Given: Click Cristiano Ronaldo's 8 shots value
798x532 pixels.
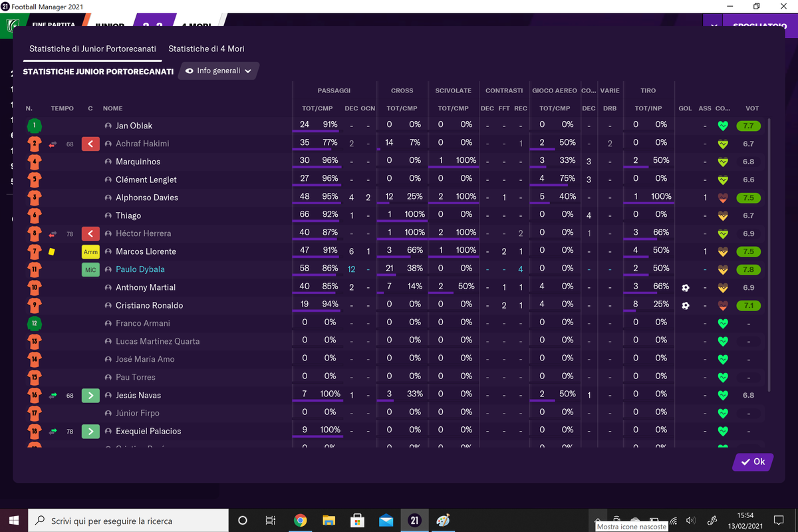Looking at the screenshot, I should click(636, 305).
